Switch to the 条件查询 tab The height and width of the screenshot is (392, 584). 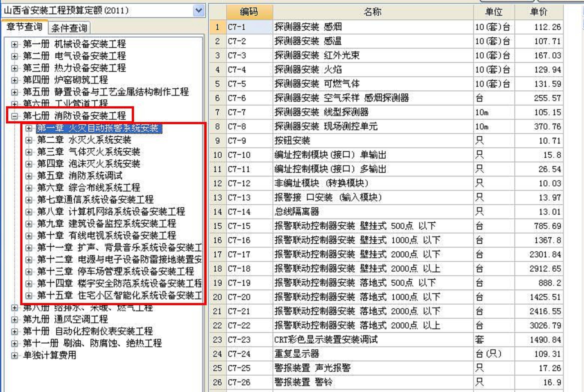(x=69, y=28)
